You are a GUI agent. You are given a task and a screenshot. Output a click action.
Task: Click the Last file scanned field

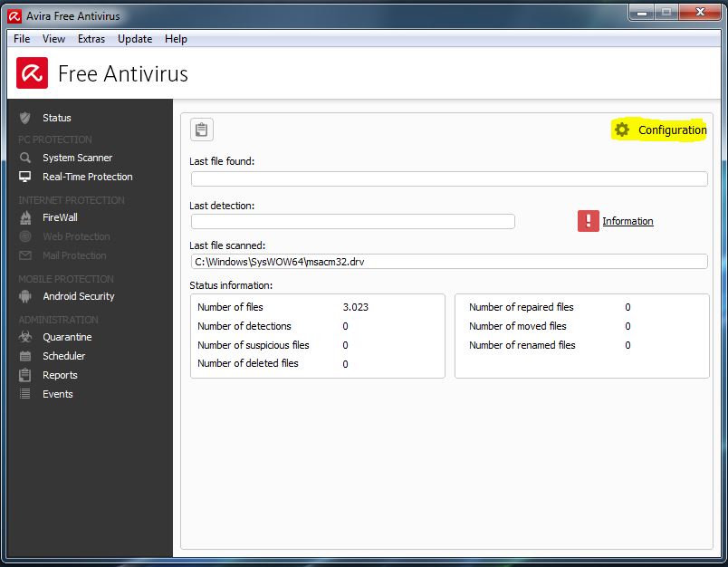(x=448, y=261)
